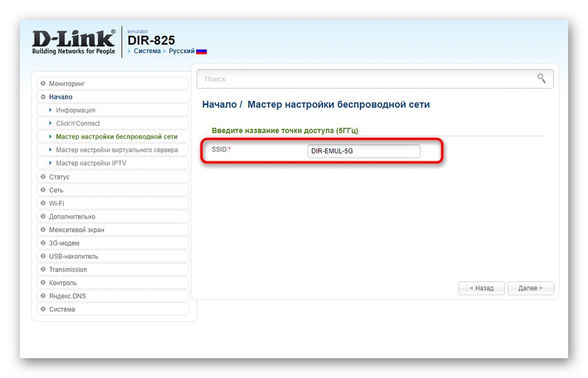Open the Click'n'Connect submenu item

point(113,123)
